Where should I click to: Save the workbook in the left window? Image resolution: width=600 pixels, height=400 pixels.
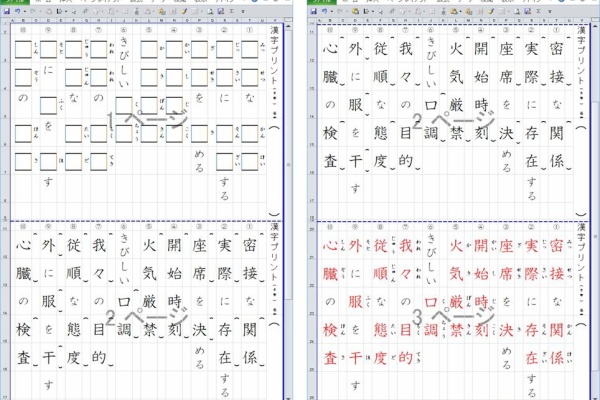pyautogui.click(x=7, y=11)
